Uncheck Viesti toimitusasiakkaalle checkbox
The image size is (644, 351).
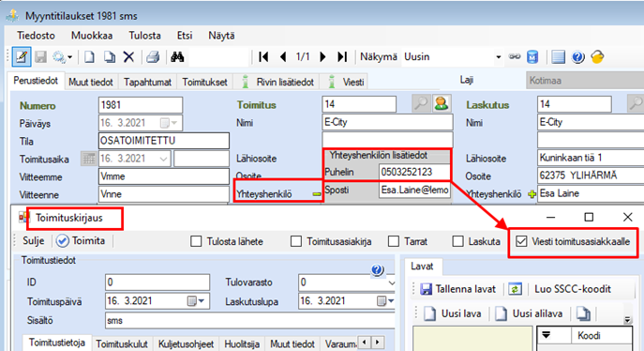click(x=521, y=241)
